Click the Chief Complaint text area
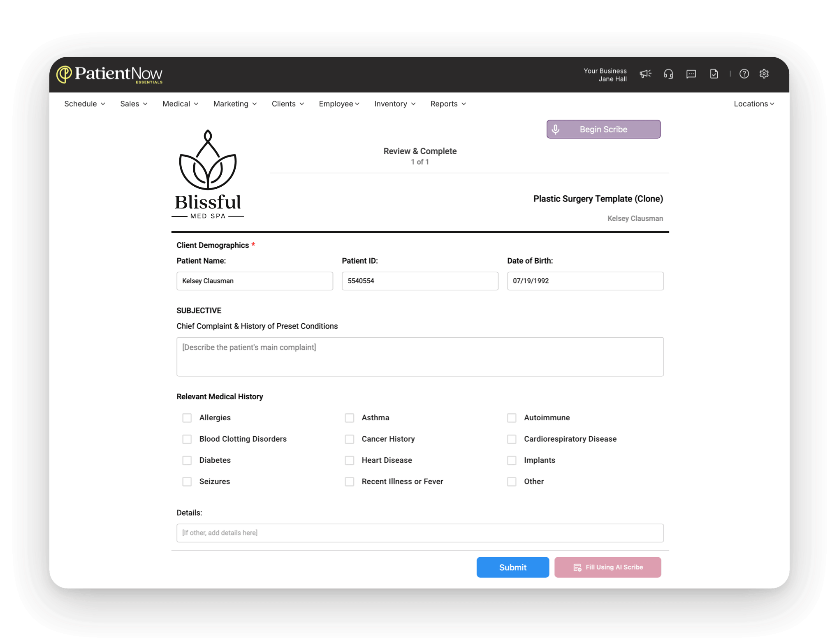Image resolution: width=839 pixels, height=644 pixels. pos(420,357)
